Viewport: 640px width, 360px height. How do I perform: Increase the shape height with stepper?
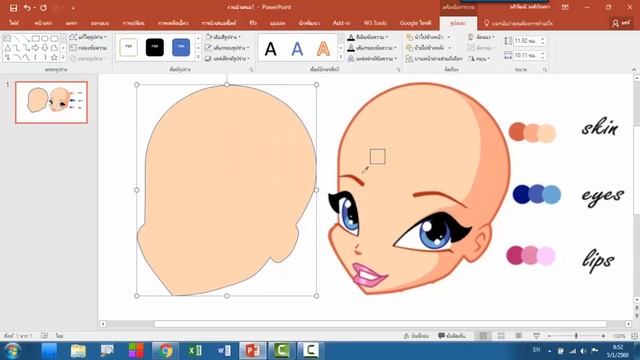point(543,39)
